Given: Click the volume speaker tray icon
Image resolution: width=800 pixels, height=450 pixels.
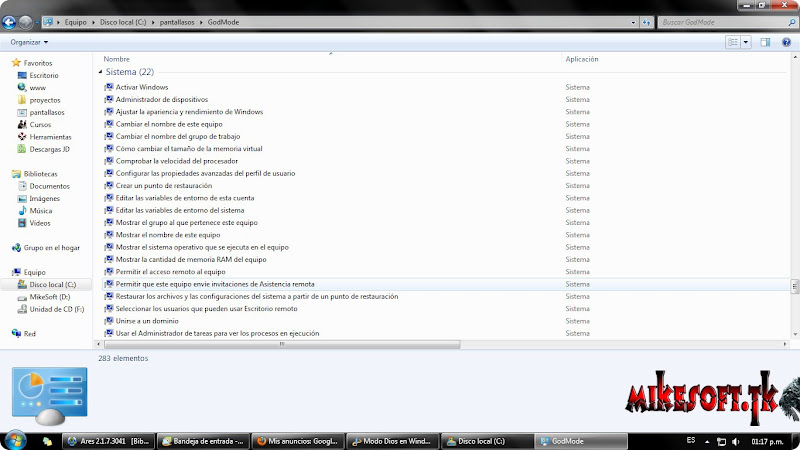Looking at the screenshot, I should tap(735, 442).
